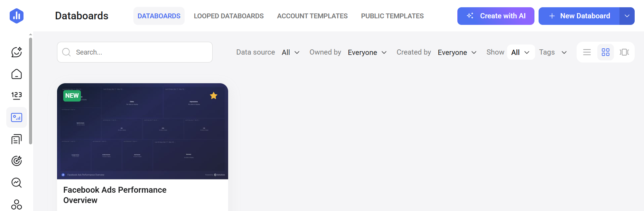This screenshot has width=644, height=211.
Task: Expand the Tags filter dropdown
Action: coord(553,52)
